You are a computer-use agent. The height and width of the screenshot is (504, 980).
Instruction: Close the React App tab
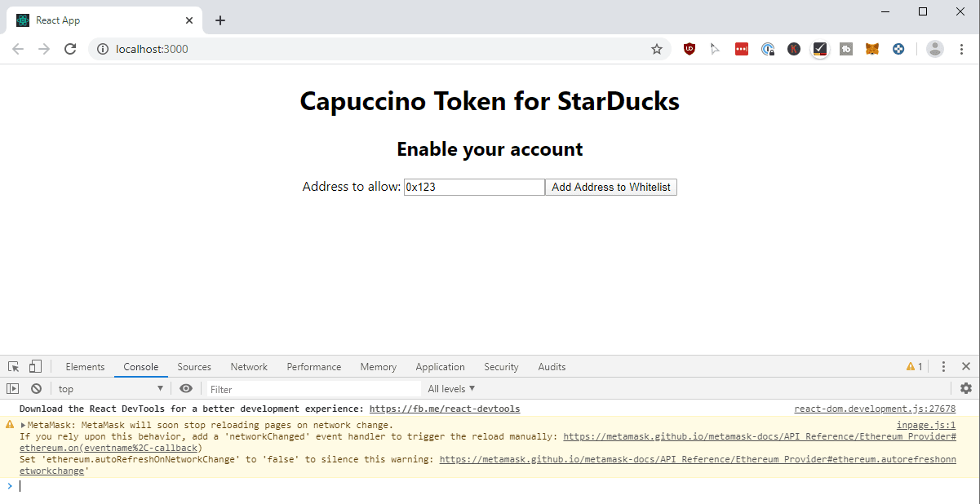point(189,20)
